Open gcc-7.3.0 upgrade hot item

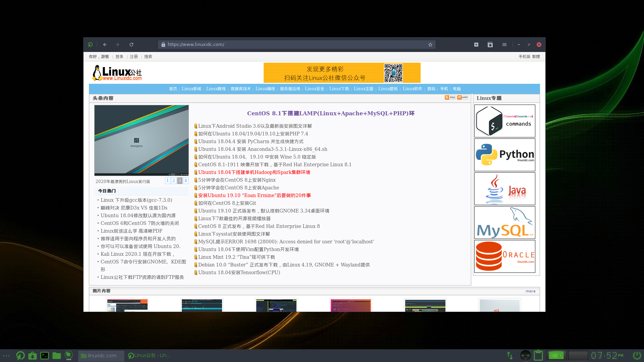(136, 200)
